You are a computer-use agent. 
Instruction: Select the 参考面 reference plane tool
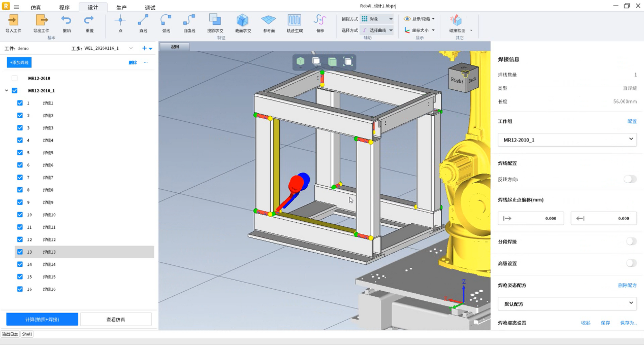[268, 20]
